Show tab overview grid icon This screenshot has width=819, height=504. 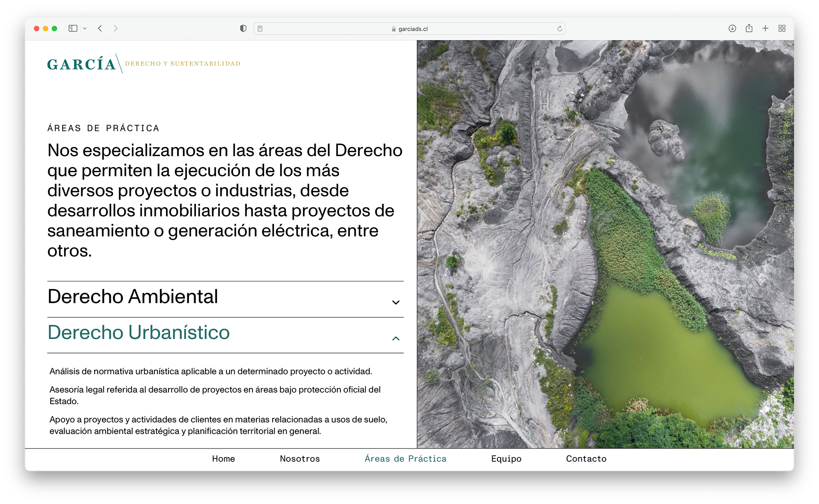782,29
